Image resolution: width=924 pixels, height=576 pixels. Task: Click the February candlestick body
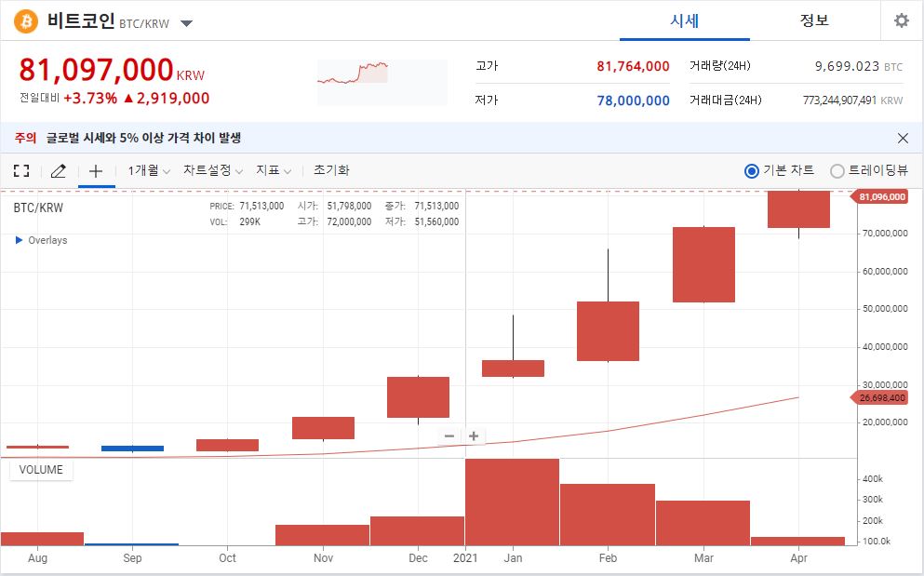608,331
